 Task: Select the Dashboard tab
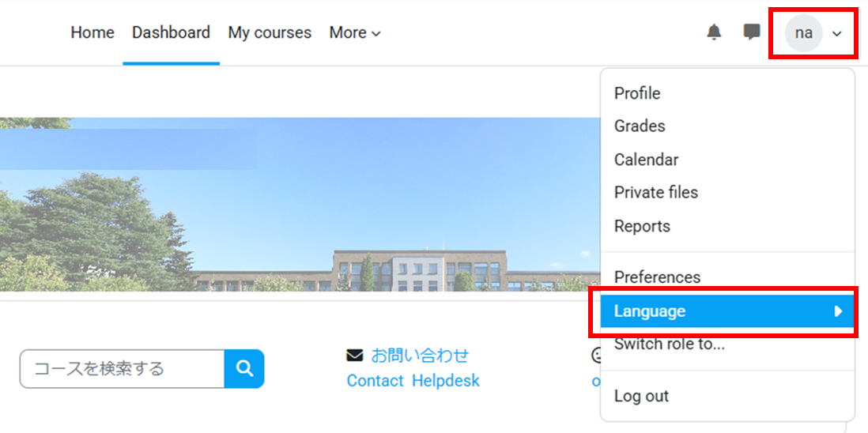[x=171, y=32]
